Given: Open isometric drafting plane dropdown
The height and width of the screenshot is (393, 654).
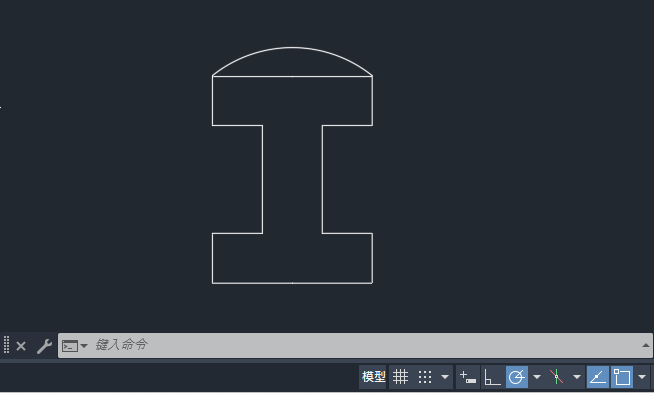Looking at the screenshot, I should [577, 377].
